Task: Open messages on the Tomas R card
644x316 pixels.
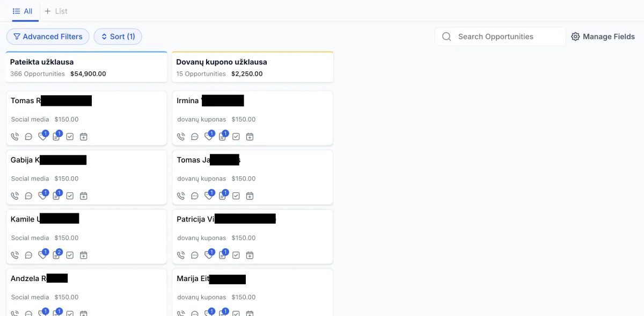Action: click(x=28, y=137)
